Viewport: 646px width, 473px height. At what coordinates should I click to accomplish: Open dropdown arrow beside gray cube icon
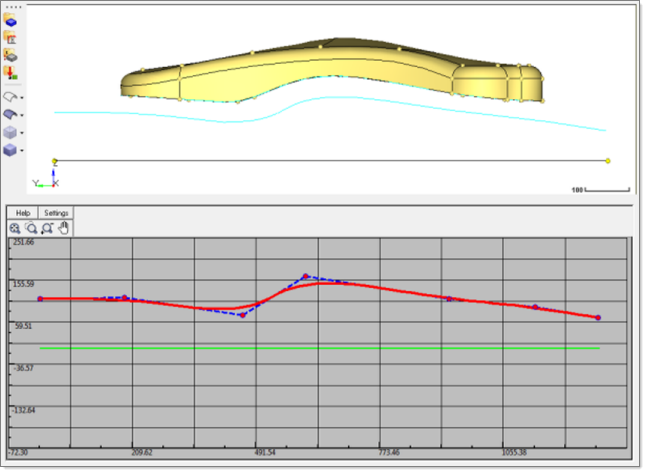(22, 132)
